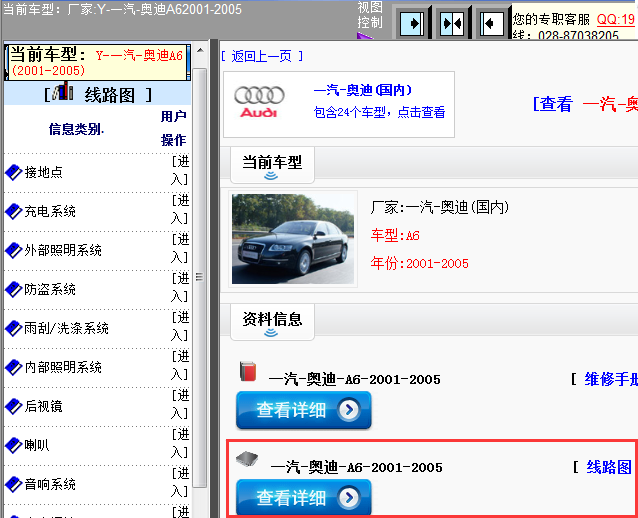
Task: Click the right-arrow view control button
Action: tap(412, 24)
